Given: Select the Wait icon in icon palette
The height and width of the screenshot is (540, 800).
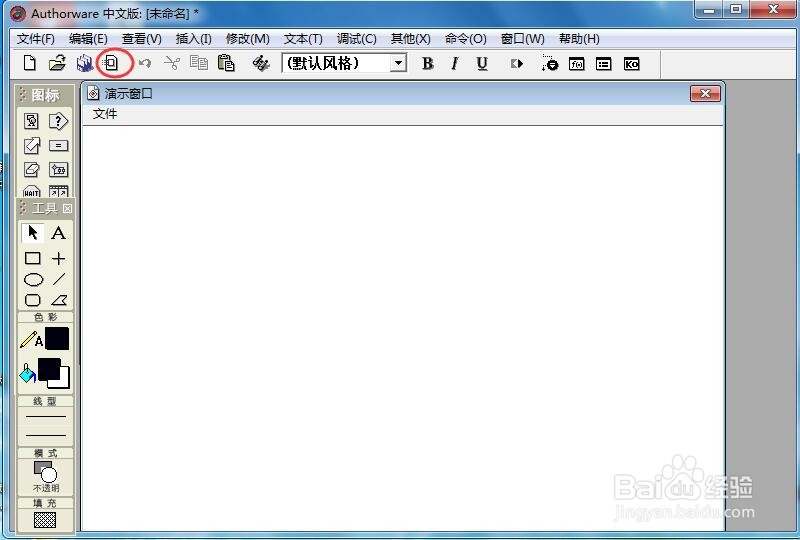Looking at the screenshot, I should point(32,191).
